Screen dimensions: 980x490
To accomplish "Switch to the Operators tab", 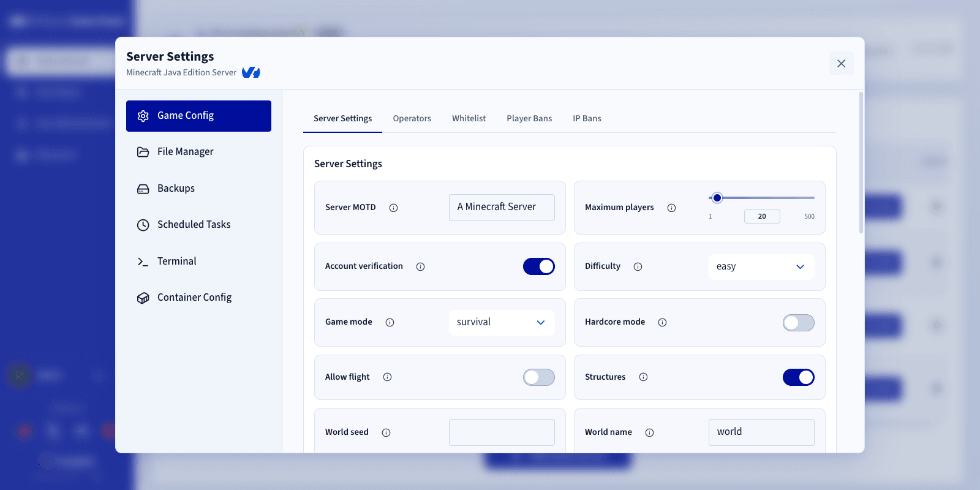I will point(412,118).
